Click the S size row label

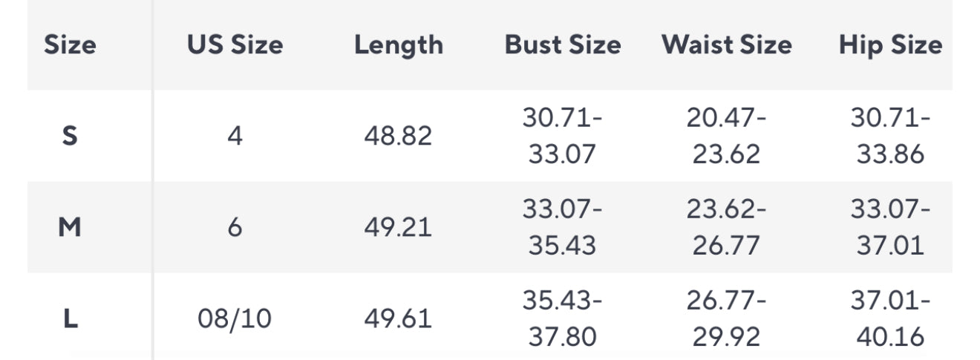pos(70,137)
